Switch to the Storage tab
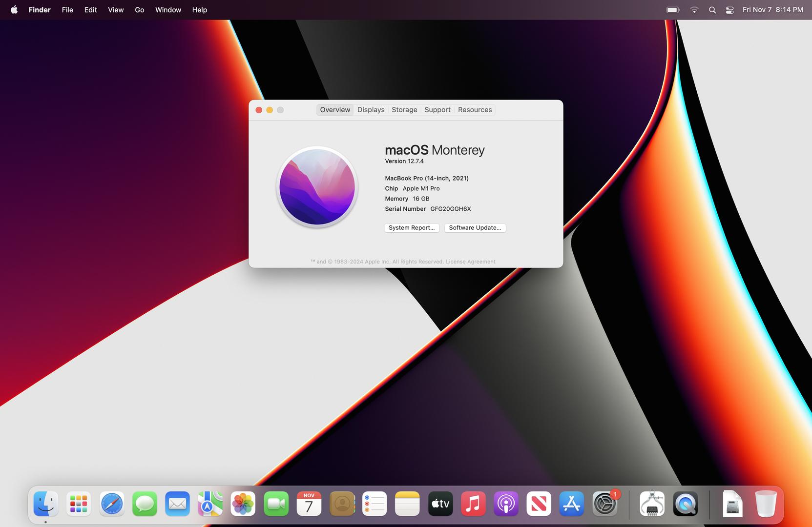Screen dimensions: 812x527 pyautogui.click(x=404, y=110)
